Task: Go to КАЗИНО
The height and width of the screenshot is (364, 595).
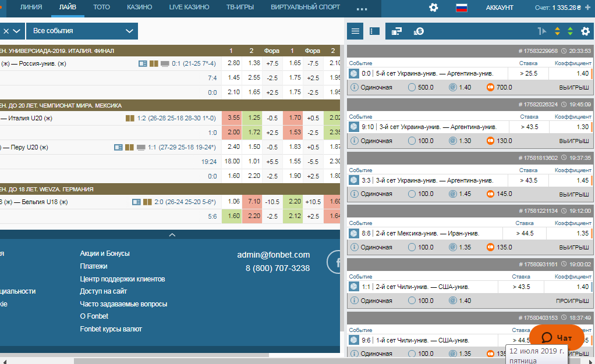Action: tap(139, 7)
